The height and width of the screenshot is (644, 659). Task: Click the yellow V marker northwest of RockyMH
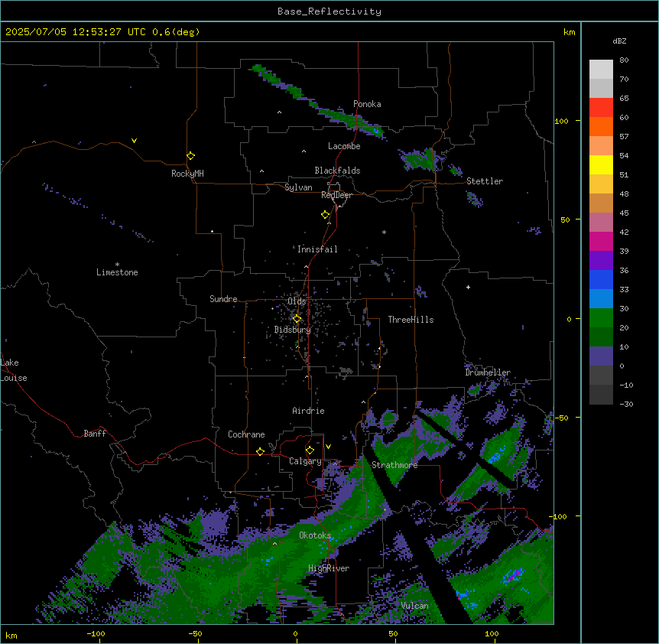click(134, 141)
